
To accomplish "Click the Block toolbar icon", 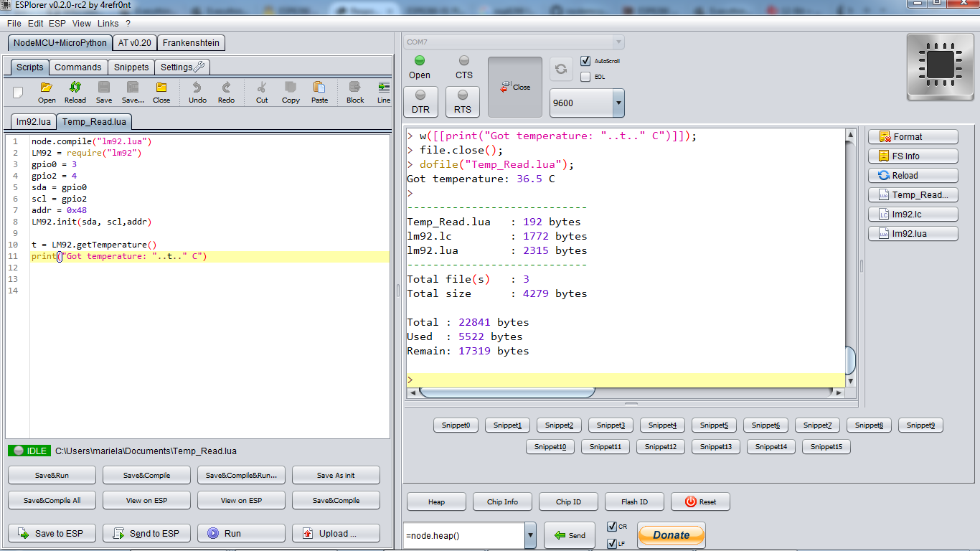I will [x=355, y=93].
